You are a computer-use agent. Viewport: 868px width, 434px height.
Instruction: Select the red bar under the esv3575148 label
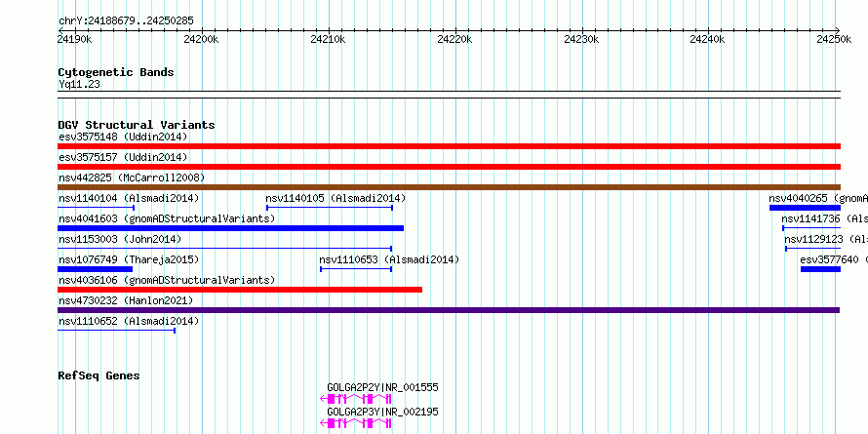(449, 146)
